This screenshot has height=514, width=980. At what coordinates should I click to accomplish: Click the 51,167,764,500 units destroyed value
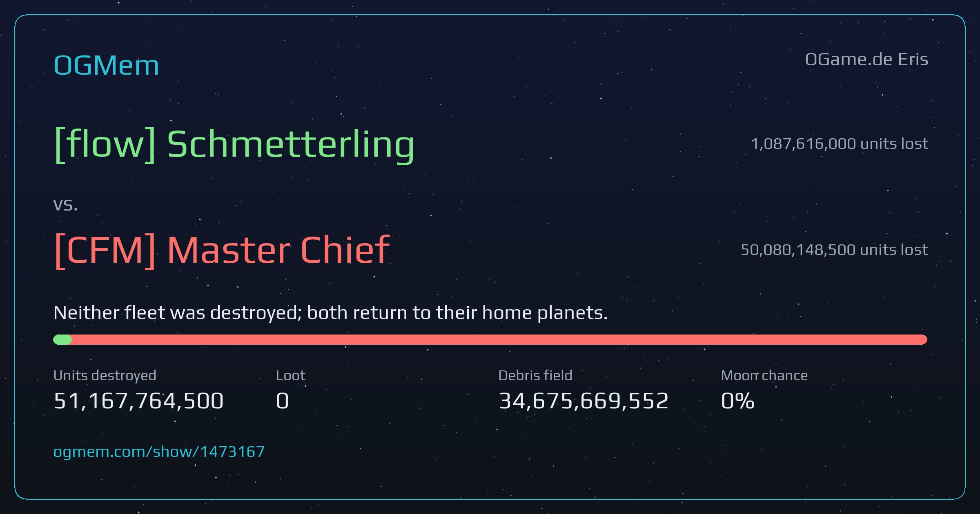pyautogui.click(x=139, y=401)
